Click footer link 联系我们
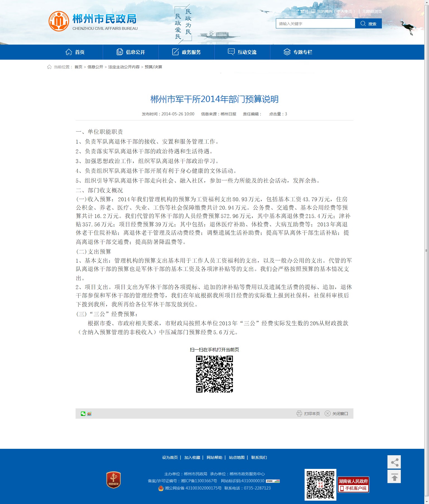Screen dimensions: 429x504 coord(259,457)
